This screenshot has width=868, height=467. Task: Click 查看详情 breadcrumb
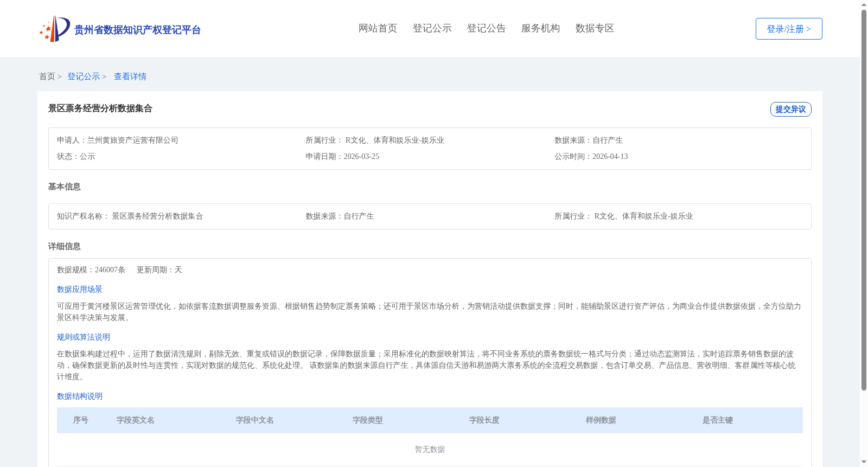pyautogui.click(x=130, y=76)
